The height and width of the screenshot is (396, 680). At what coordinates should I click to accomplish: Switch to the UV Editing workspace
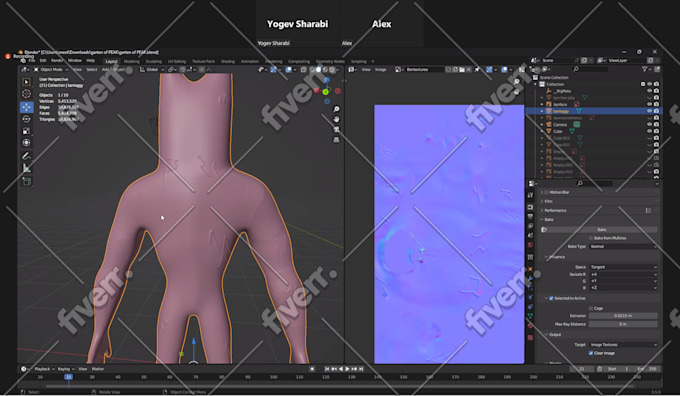coord(177,62)
